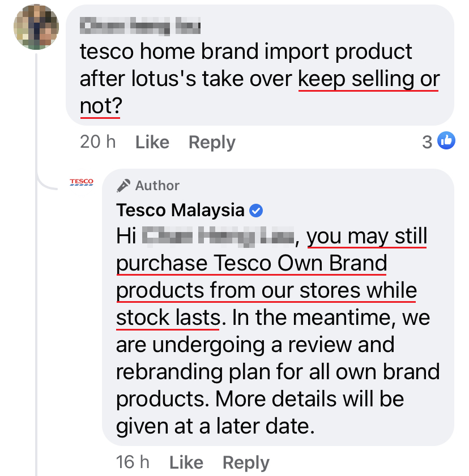Screen dimensions: 469x476
Task: Click the Tesco logo avatar
Action: click(x=82, y=182)
